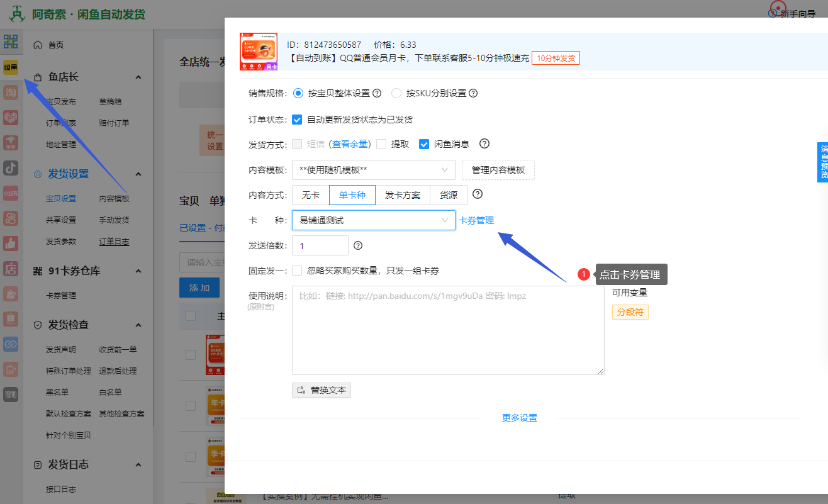
Task: Uncheck the 闲鱼消息 checkbox
Action: tap(424, 144)
